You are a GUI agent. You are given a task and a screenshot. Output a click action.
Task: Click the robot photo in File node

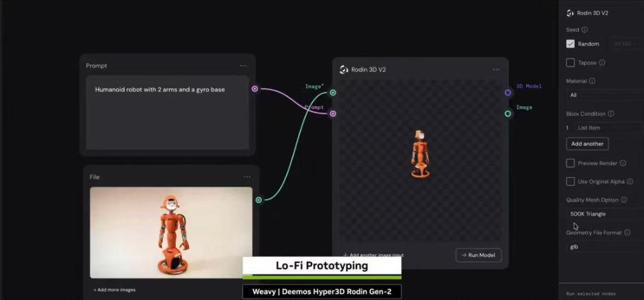pyautogui.click(x=171, y=233)
